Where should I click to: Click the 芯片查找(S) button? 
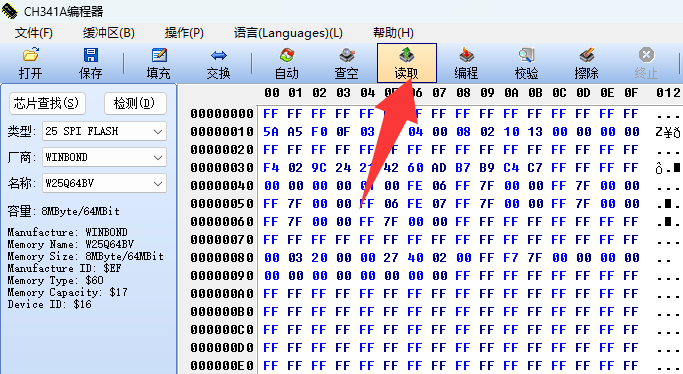pyautogui.click(x=47, y=103)
